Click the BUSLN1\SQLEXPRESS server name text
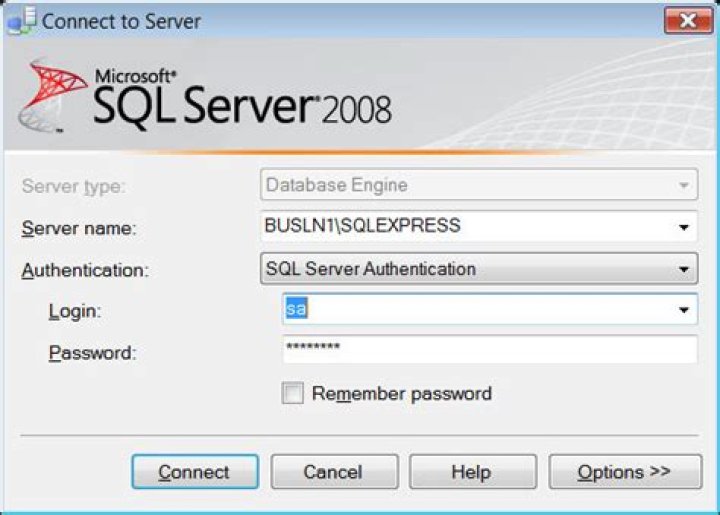Viewport: 720px width, 515px height. pos(362,227)
